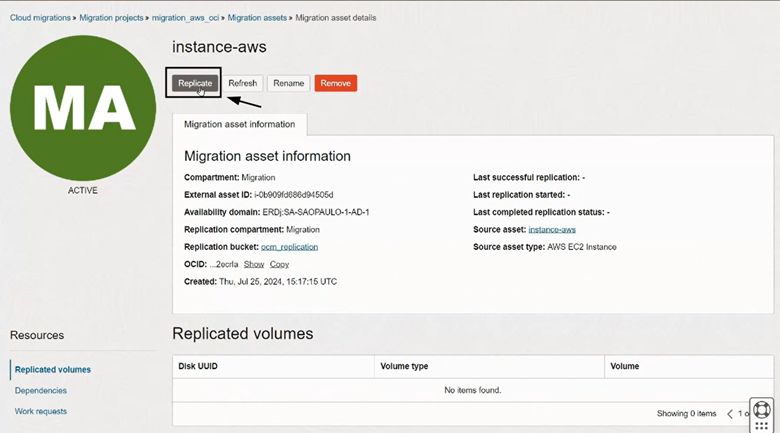The width and height of the screenshot is (780, 433).
Task: Open Dependencies in the Resources list
Action: (x=41, y=390)
